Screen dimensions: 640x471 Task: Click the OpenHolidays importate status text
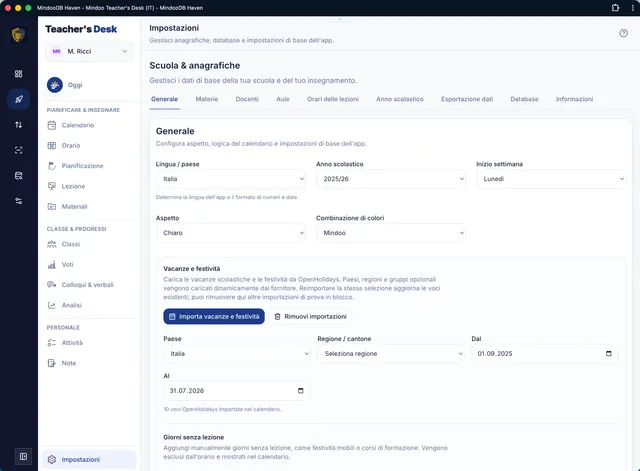222,409
